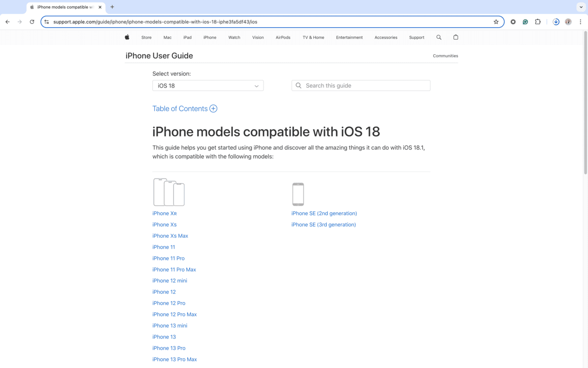Screen dimensions: 588x368
Task: Follow the iPhone 13 Pro Max link
Action: [x=175, y=359]
